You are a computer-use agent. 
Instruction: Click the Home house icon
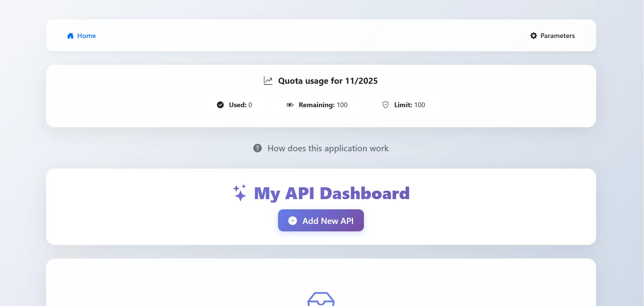click(x=70, y=36)
